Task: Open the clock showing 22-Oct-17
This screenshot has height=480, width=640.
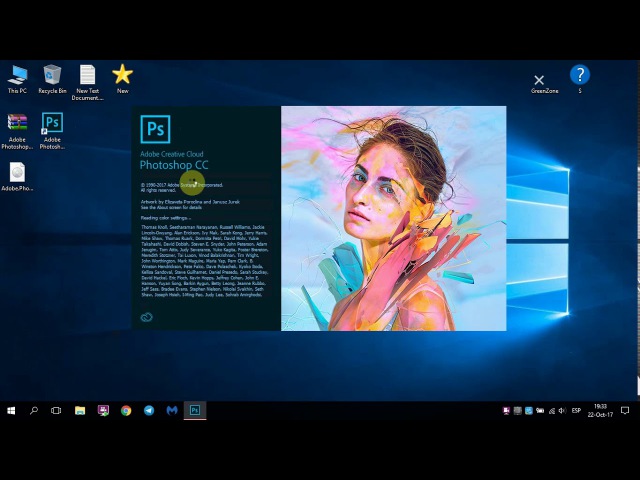Action: pos(600,411)
